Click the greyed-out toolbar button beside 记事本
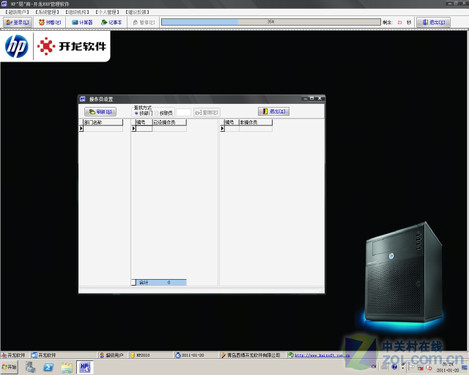Screen dimensions: 469x375 pyautogui.click(x=144, y=22)
